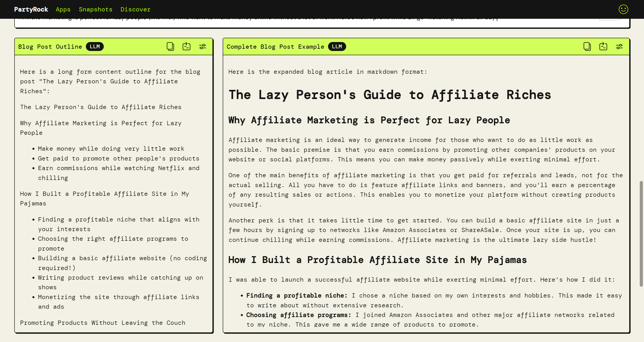This screenshot has height=342, width=644.
Task: Open Complete Blog Post Example settings sliders icon
Action: [619, 46]
